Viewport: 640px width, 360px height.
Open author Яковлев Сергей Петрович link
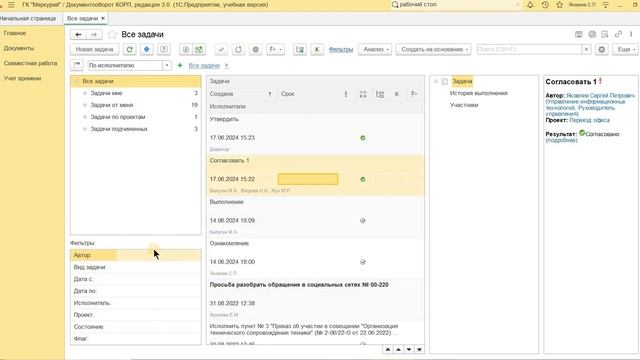[601, 96]
